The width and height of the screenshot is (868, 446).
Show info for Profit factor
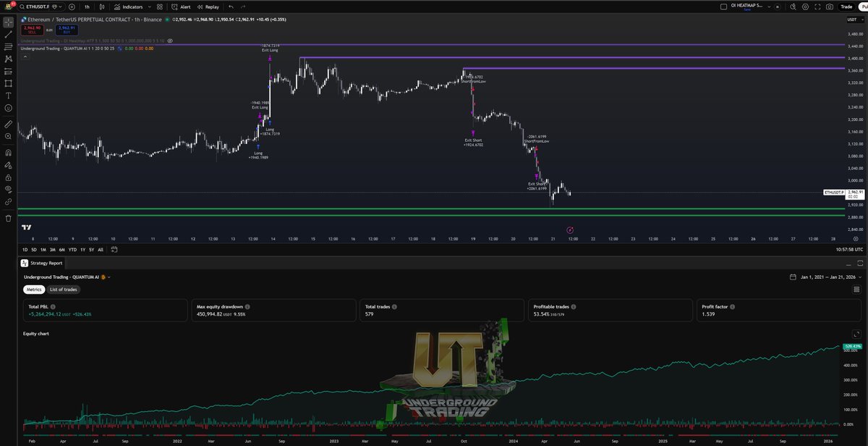pos(732,307)
